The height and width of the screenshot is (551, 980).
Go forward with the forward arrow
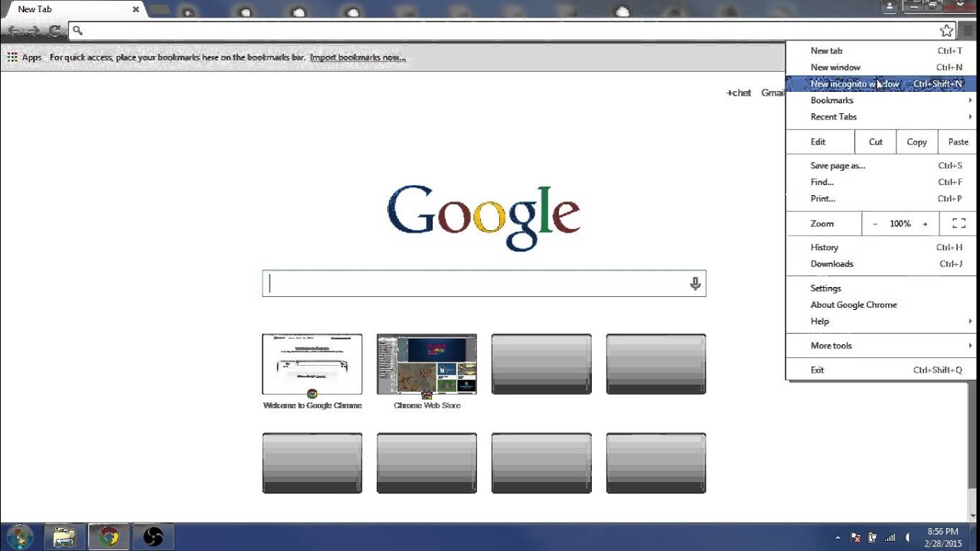(x=34, y=31)
